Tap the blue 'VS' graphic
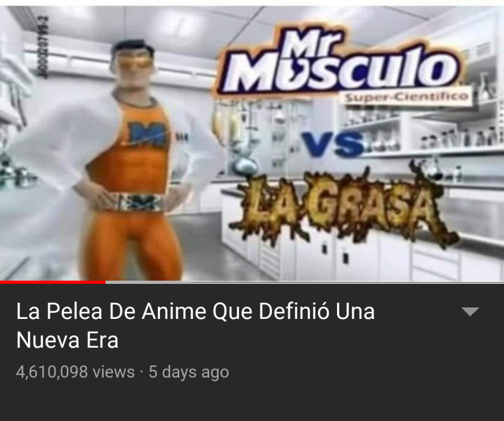Viewport: 504px width, 421px height. (x=332, y=144)
